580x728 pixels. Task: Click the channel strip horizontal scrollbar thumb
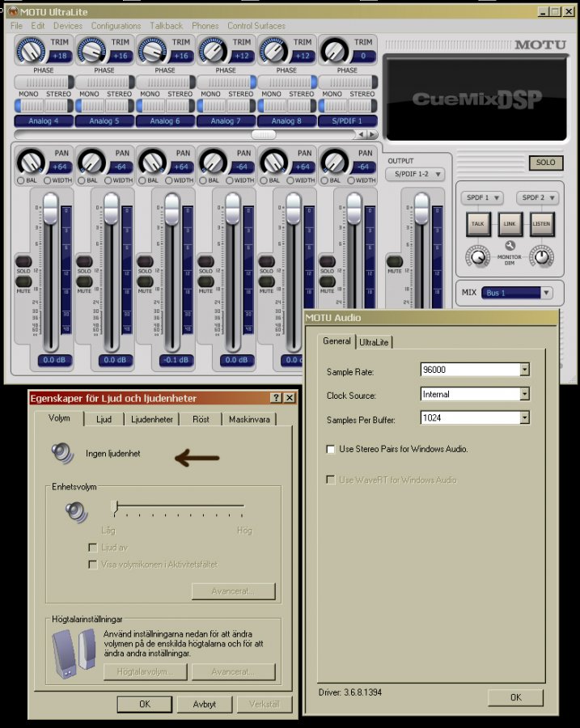coord(264,134)
